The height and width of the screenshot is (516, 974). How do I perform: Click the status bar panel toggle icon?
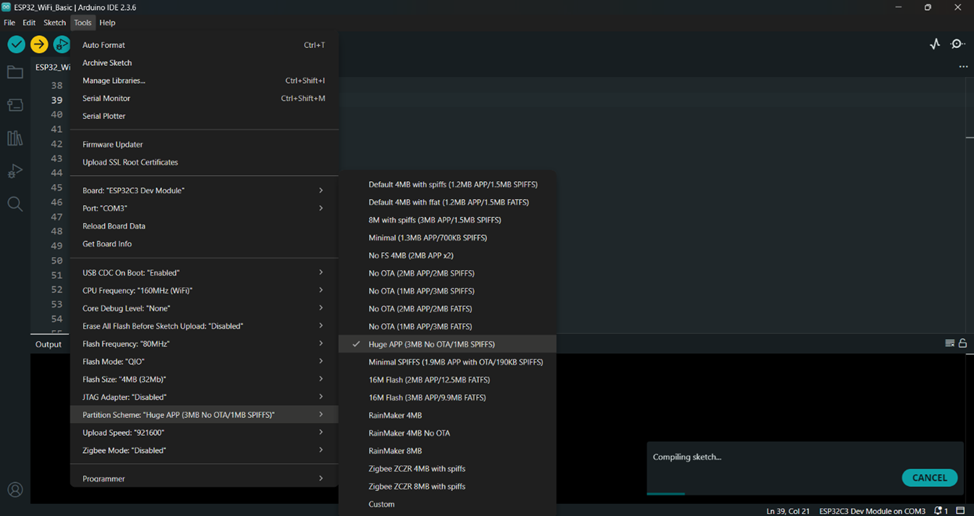[960, 511]
